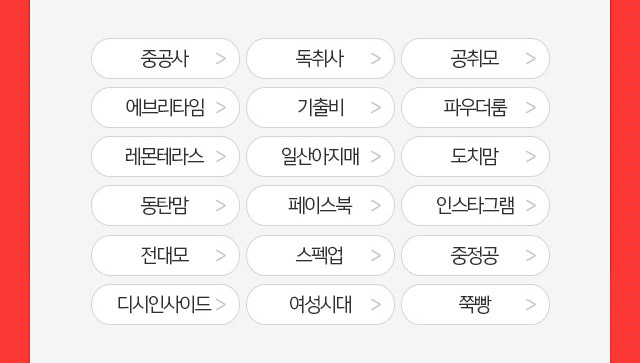This screenshot has width=640, height=363.
Task: Open the 중공사 link button
Action: [x=165, y=58]
